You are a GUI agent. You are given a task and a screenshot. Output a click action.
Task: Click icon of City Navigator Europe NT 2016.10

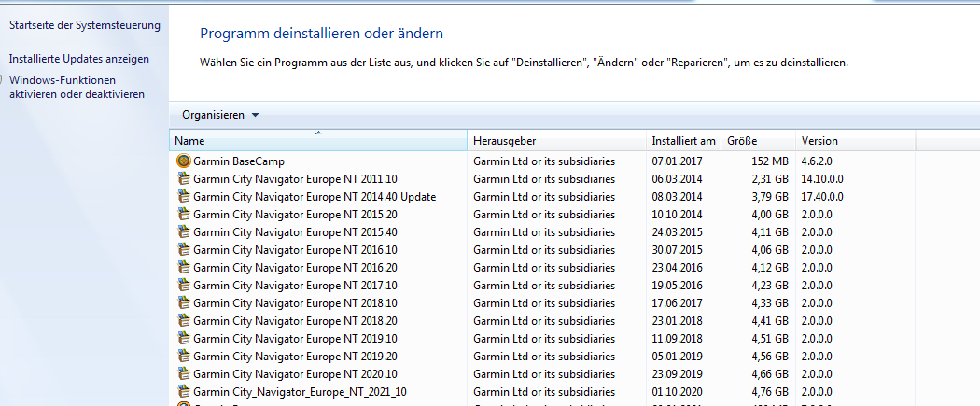tap(183, 250)
